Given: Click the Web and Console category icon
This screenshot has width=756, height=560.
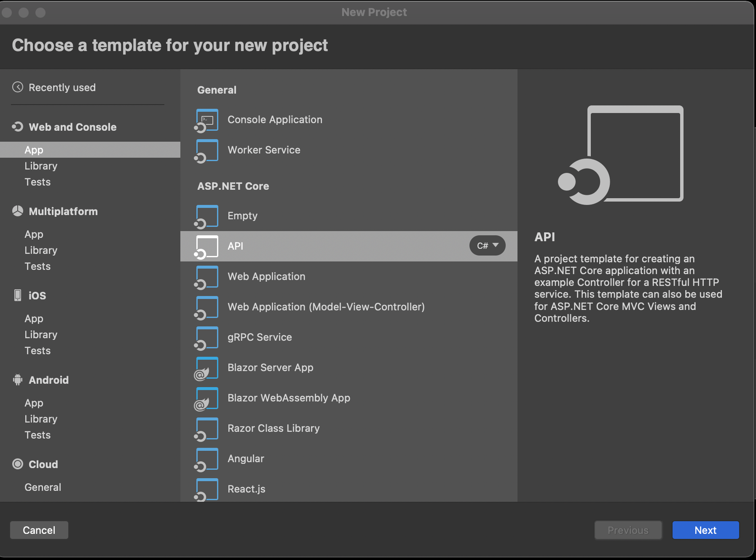Looking at the screenshot, I should click(17, 127).
